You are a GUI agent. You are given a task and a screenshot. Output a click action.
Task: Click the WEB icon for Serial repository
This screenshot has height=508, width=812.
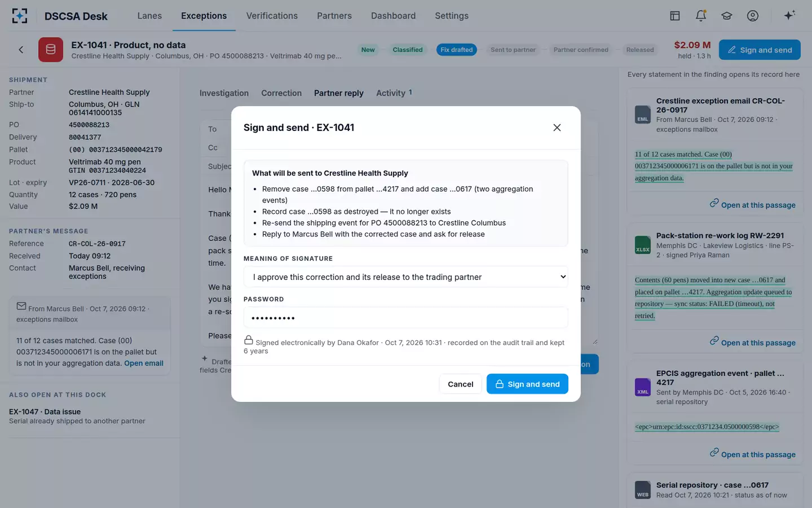pyautogui.click(x=643, y=490)
